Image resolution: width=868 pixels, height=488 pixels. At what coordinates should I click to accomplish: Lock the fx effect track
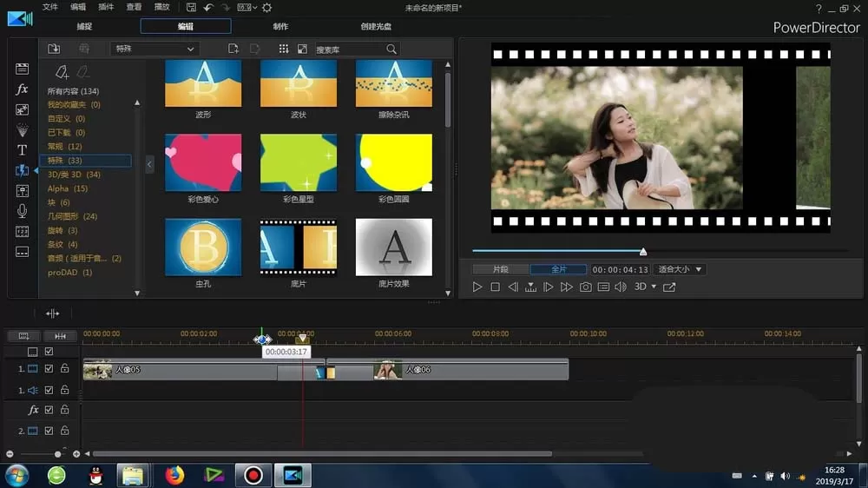[65, 410]
